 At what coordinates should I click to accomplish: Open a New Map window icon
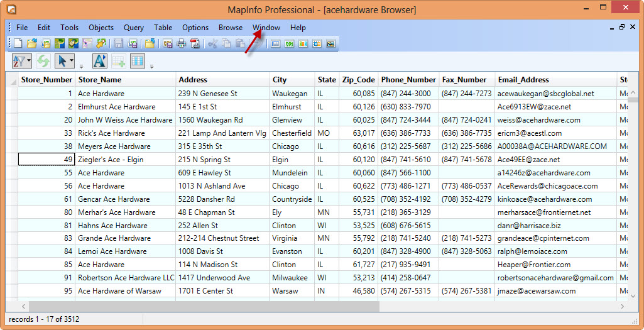click(x=290, y=43)
